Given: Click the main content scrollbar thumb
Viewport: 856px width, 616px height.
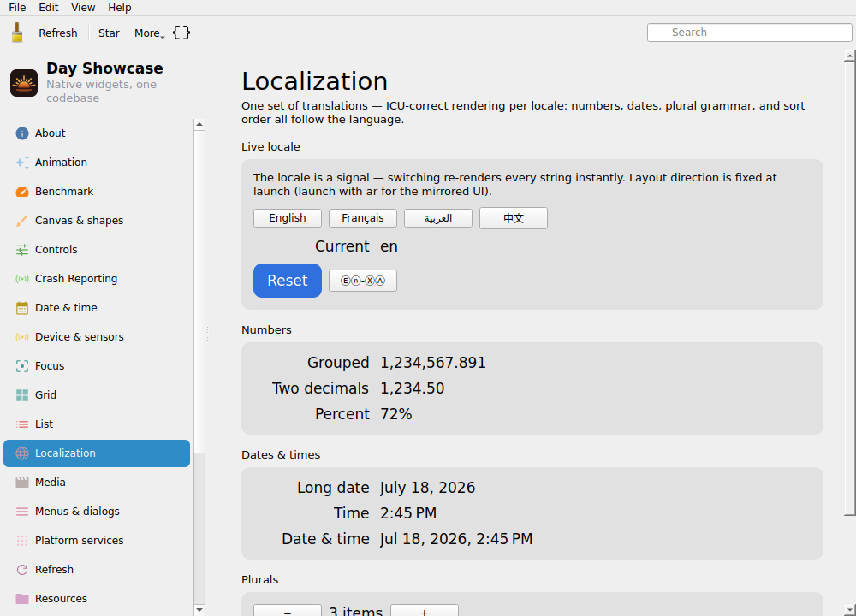Looking at the screenshot, I should tap(849, 288).
